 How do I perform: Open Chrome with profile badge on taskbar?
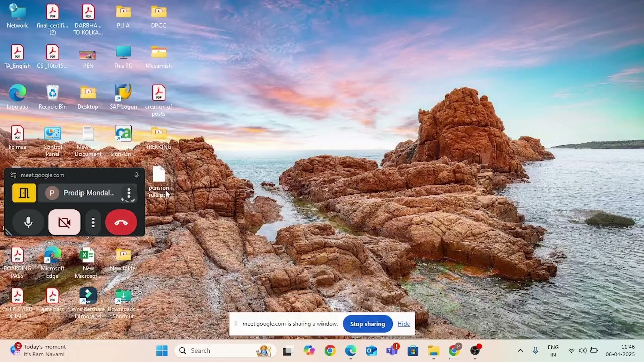455,351
